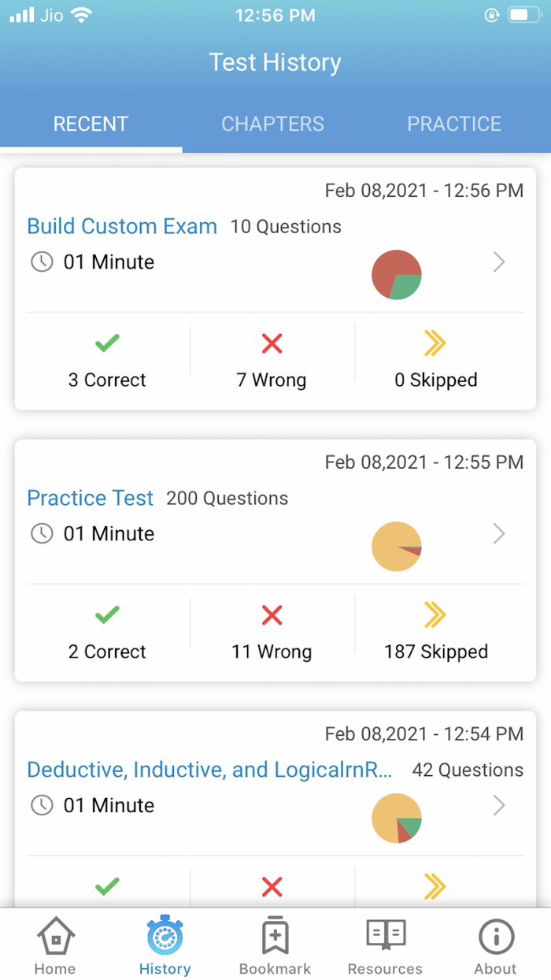Expand the Practice Test result chevron
The image size is (551, 980).
(499, 534)
